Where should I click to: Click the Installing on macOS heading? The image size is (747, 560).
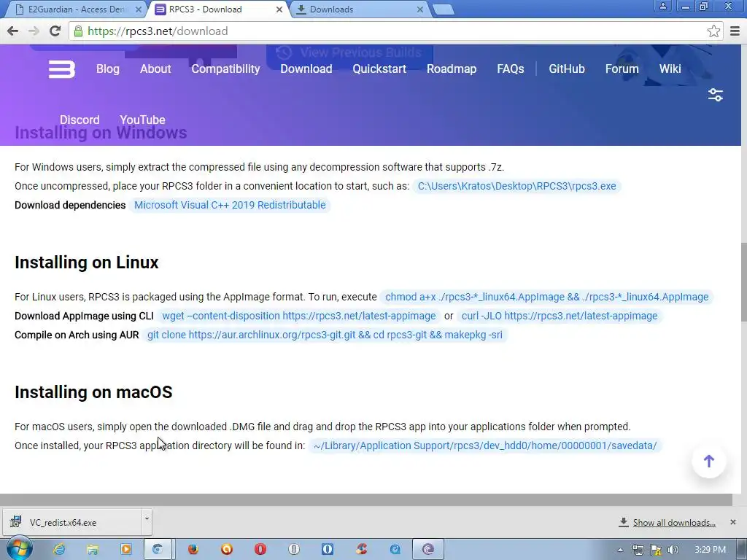tap(93, 392)
